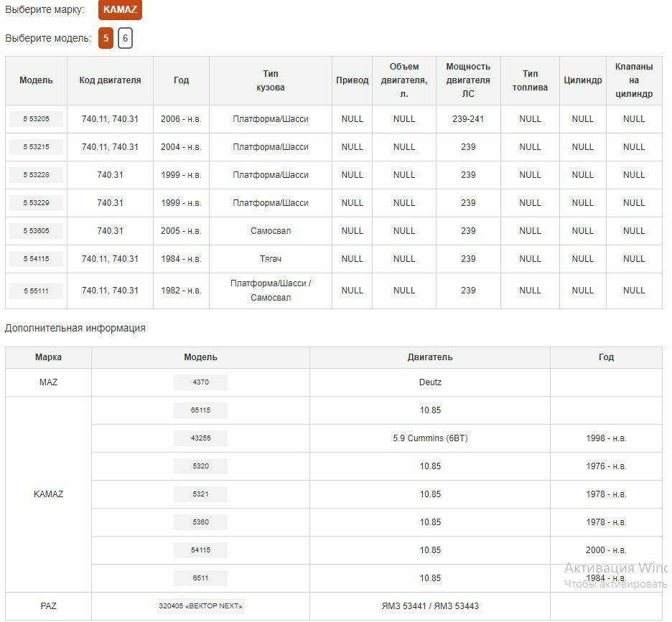Click the 'Марка' column header
The height and width of the screenshot is (622, 672).
click(48, 357)
